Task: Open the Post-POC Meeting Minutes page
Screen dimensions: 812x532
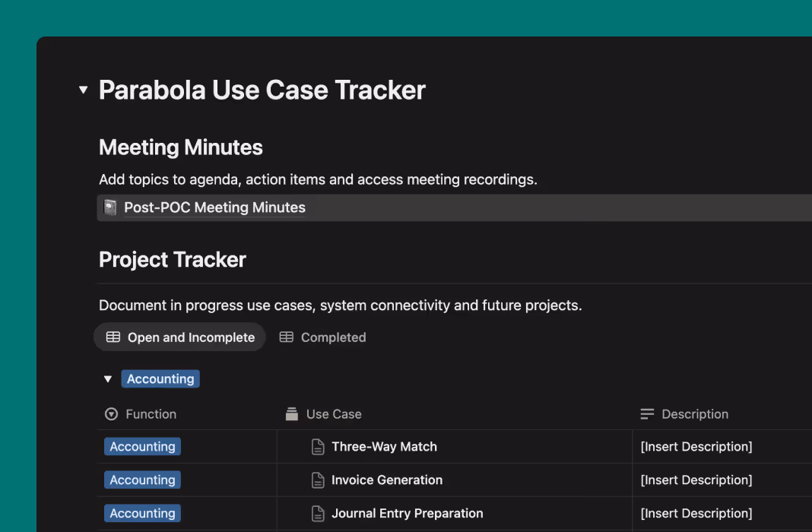Action: (214, 207)
